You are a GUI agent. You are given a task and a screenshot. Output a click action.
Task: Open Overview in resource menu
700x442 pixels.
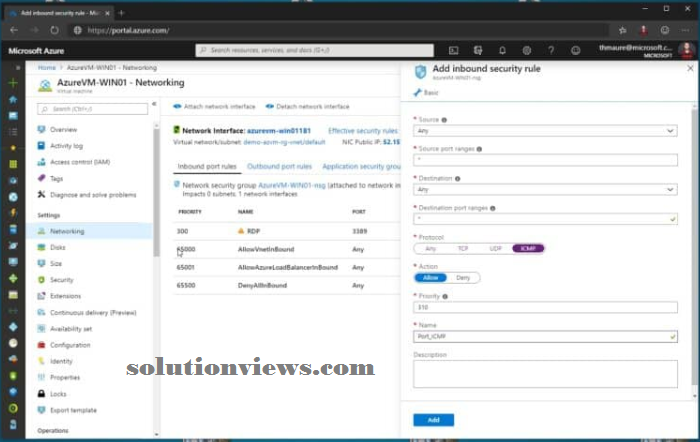(x=63, y=129)
